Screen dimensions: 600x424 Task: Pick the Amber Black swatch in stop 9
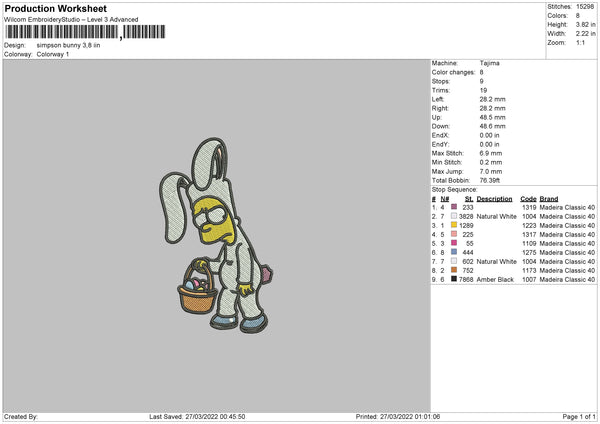[x=454, y=279]
